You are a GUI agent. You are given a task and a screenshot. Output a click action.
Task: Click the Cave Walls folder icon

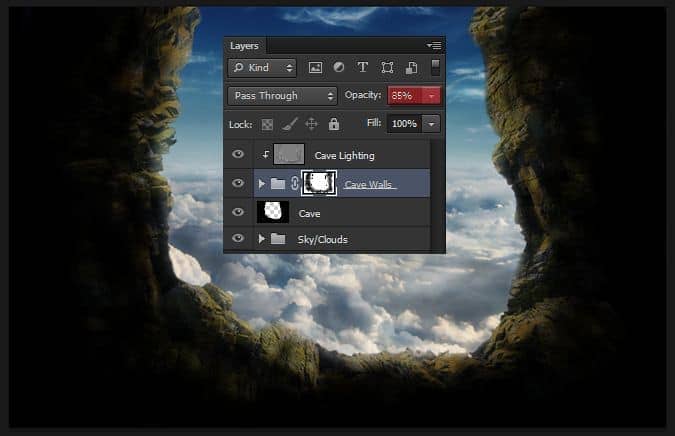278,184
